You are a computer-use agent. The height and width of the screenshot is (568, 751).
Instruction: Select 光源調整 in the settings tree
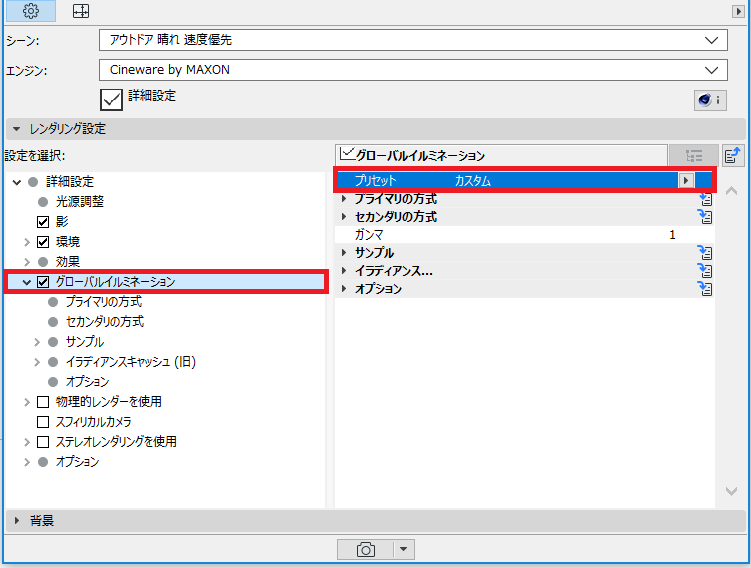click(x=80, y=202)
